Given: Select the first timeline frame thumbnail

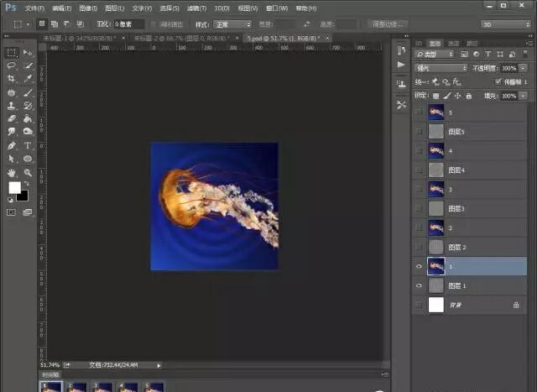Looking at the screenshot, I should pyautogui.click(x=51, y=387).
